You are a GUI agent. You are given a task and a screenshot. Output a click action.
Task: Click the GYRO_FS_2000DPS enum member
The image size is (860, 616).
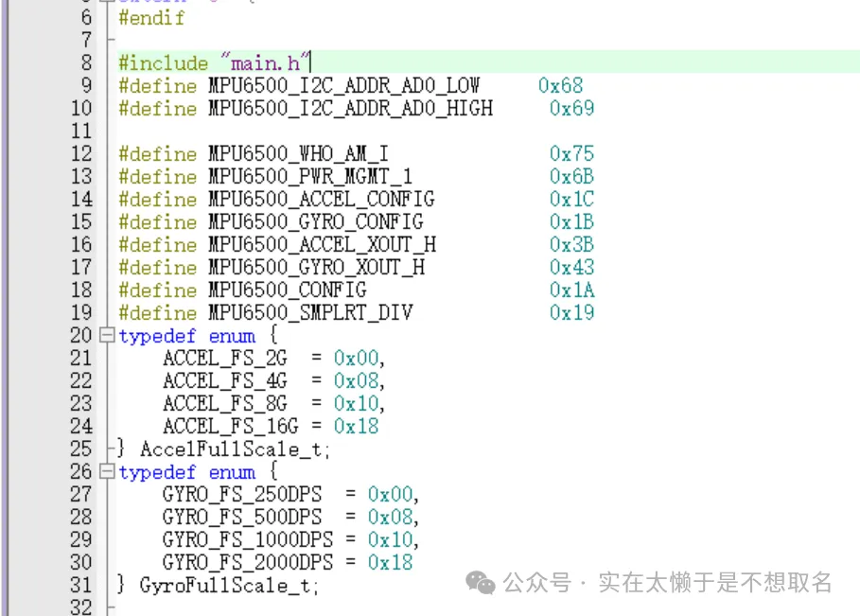[x=247, y=563]
